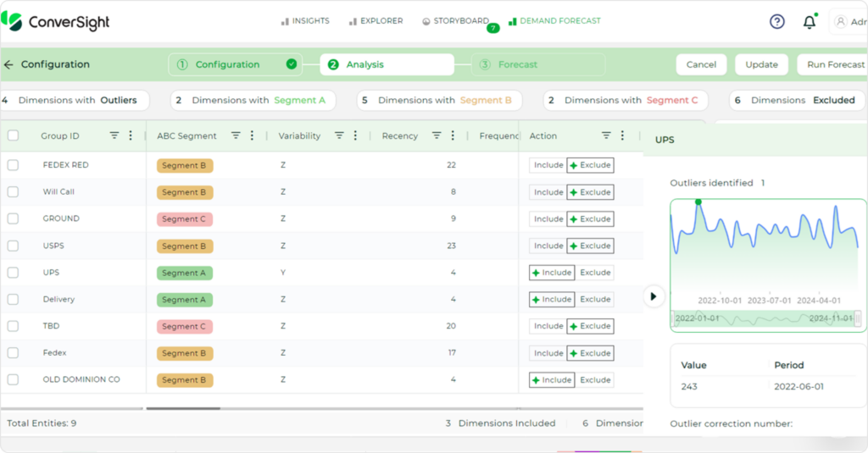Image resolution: width=868 pixels, height=453 pixels.
Task: Check the OLD DOMINION CO row checkbox
Action: [14, 379]
